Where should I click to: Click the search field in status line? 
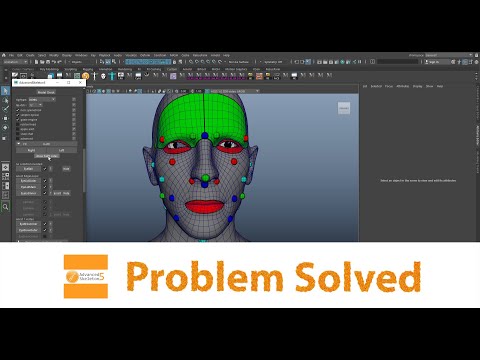click(398, 62)
